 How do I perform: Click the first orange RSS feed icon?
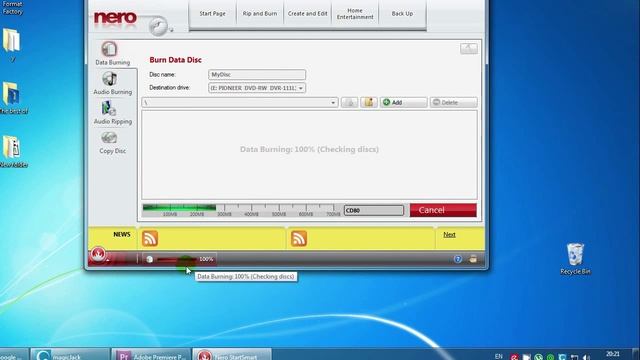150,238
